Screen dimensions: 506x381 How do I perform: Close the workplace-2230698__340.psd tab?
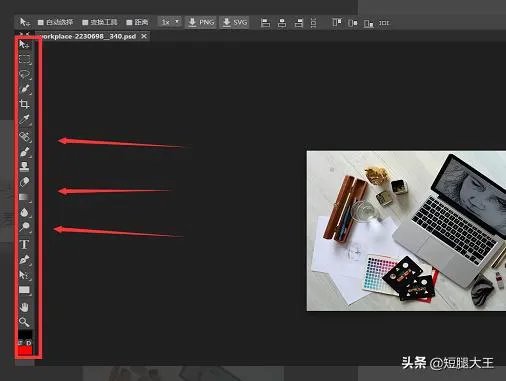point(144,36)
